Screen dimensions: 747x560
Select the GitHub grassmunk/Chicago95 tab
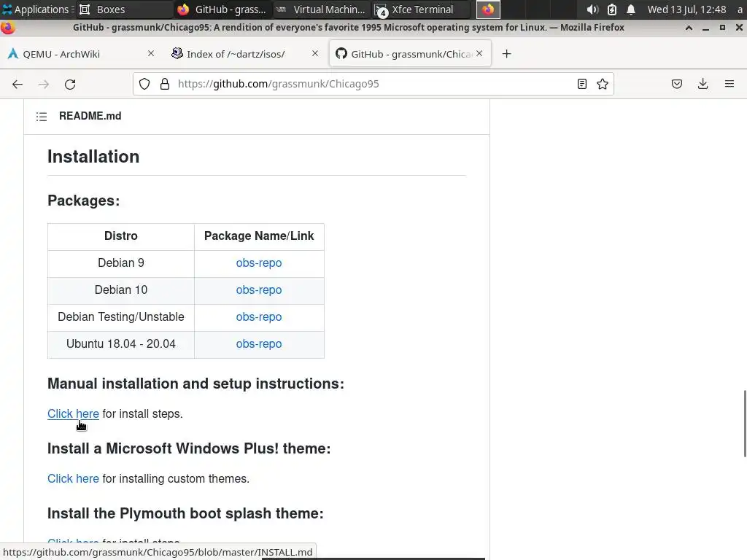[x=410, y=54]
